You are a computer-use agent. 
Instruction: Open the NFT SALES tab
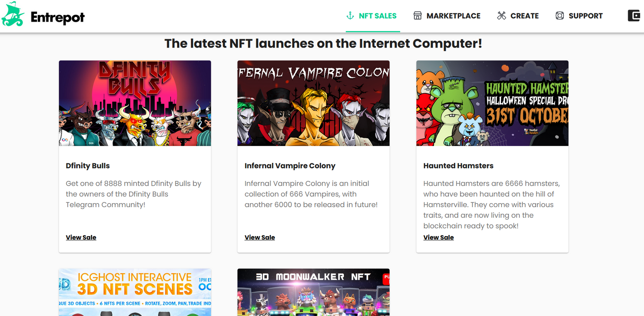pos(373,16)
